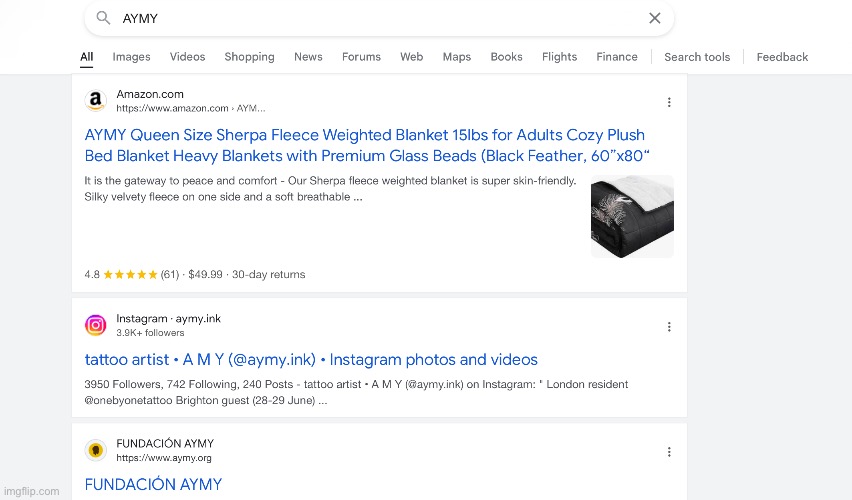852x500 pixels.
Task: Open the three-dot menu on the Instagram result
Action: point(669,327)
